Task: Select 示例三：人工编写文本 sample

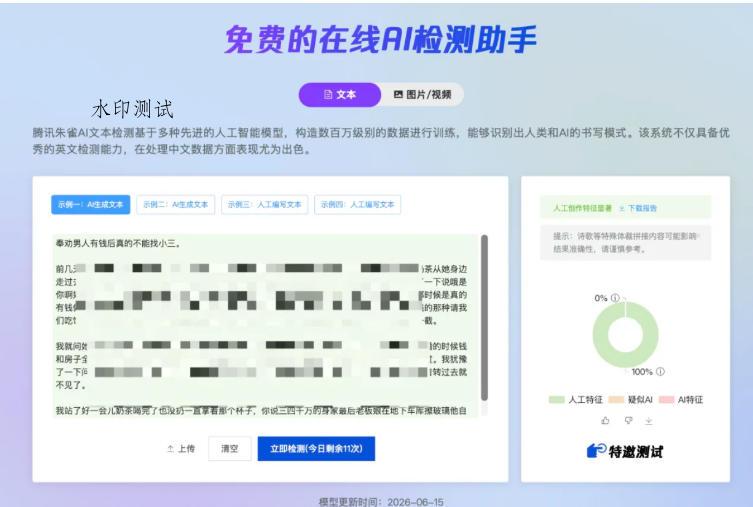Action: pyautogui.click(x=265, y=205)
